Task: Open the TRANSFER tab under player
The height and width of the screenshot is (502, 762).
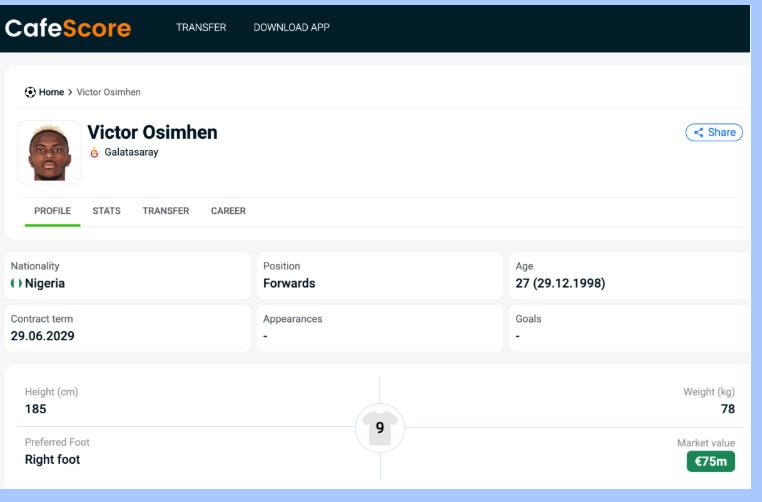Action: coord(166,211)
